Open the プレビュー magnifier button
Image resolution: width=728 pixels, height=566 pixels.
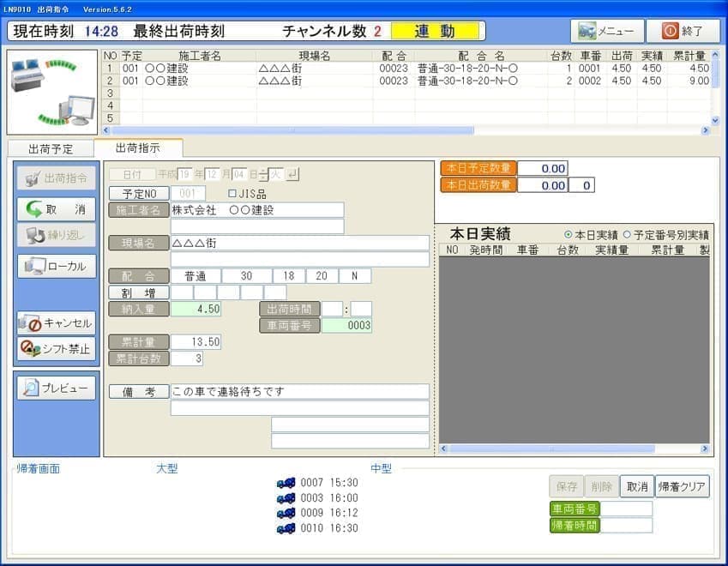[56, 388]
